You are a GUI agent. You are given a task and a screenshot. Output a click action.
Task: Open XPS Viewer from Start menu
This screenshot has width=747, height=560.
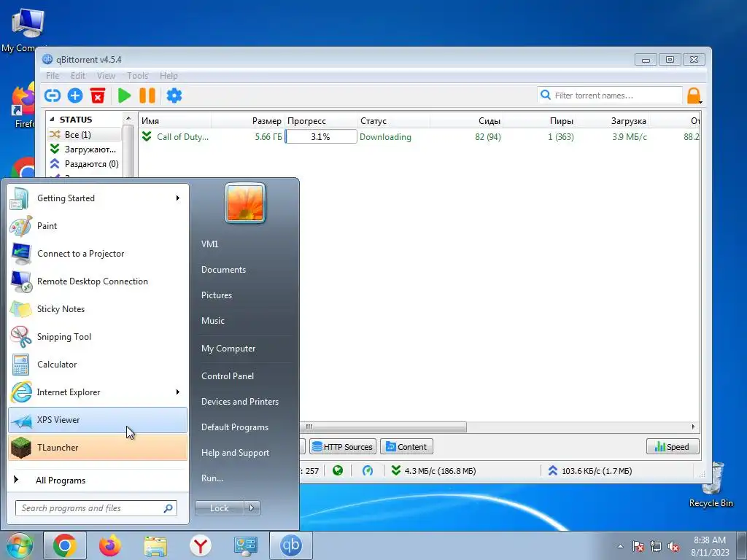pos(98,420)
